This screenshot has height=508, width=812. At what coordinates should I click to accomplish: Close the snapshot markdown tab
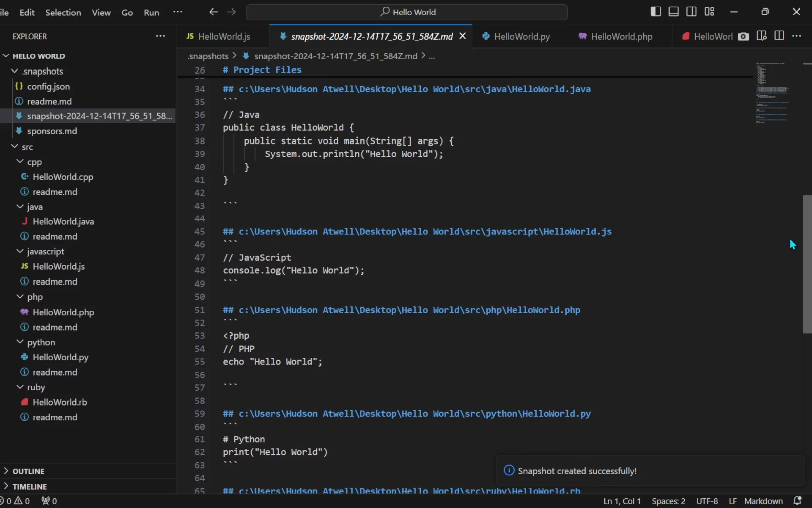(x=463, y=36)
